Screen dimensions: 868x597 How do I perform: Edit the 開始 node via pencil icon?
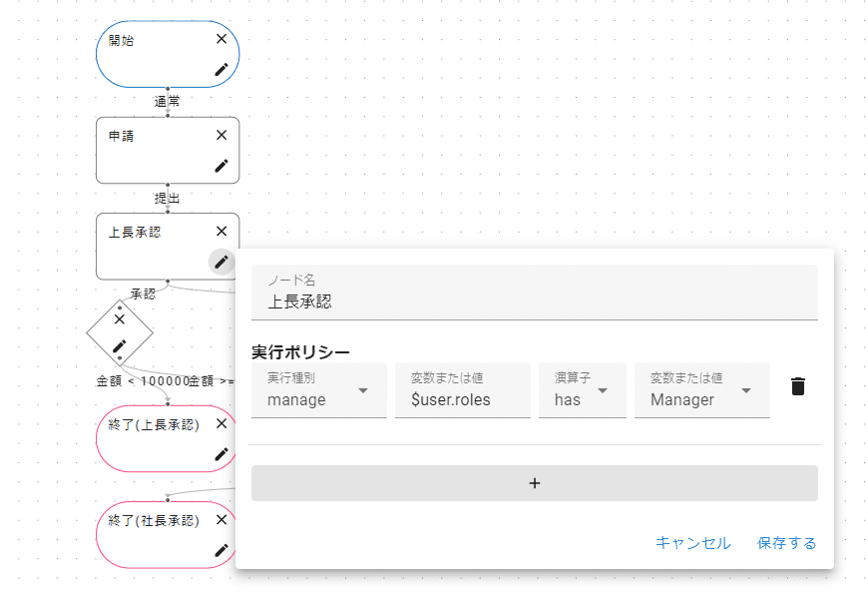(x=221, y=70)
